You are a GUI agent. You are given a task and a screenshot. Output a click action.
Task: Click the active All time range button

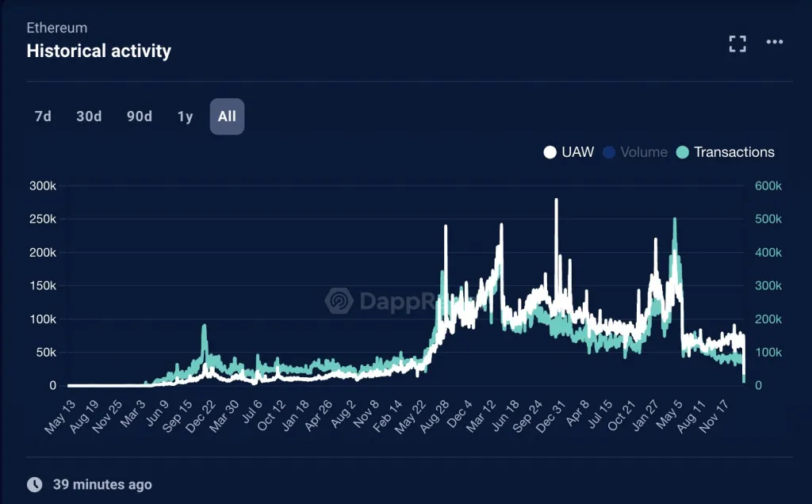pyautogui.click(x=227, y=116)
